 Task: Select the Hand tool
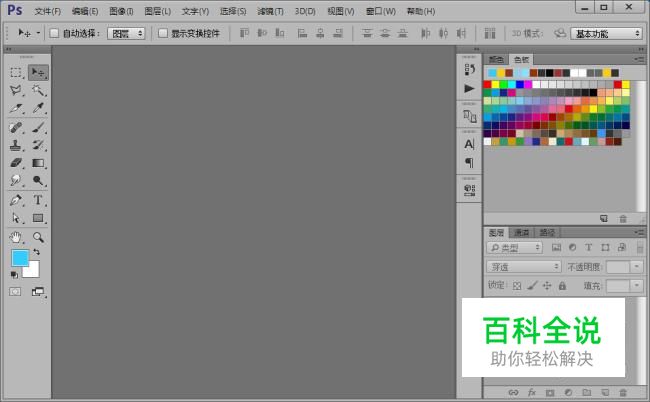[16, 237]
